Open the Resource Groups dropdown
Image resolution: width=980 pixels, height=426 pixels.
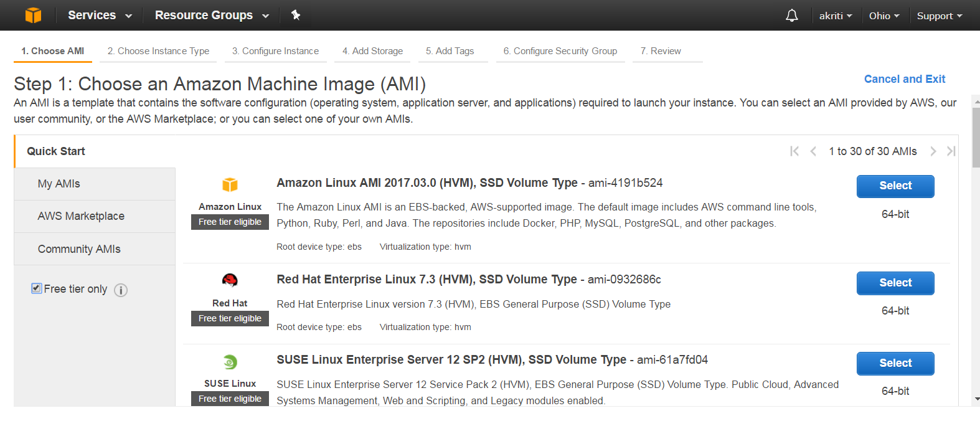[212, 15]
